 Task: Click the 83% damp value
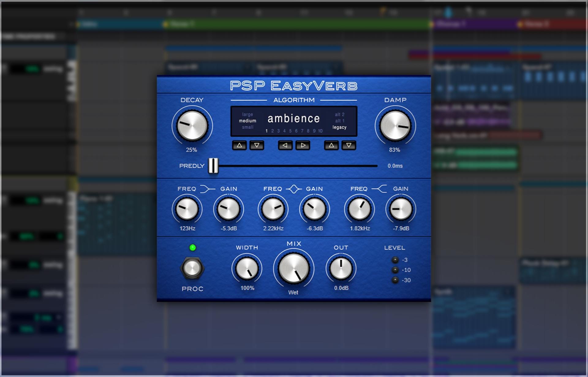394,150
